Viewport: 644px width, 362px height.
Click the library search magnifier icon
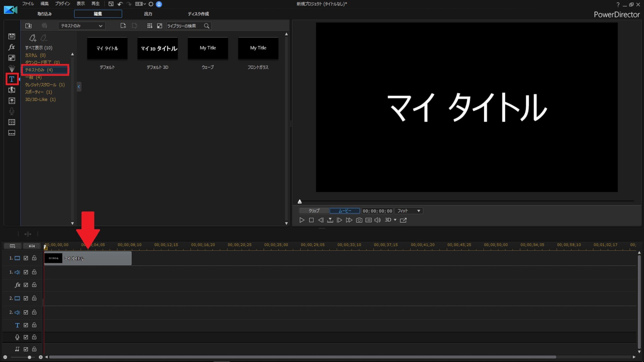click(x=207, y=26)
